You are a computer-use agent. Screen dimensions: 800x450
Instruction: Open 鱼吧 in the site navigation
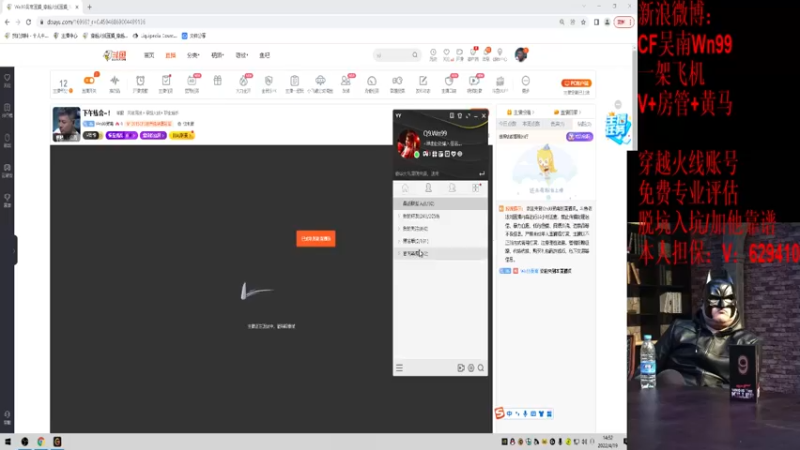tap(264, 55)
